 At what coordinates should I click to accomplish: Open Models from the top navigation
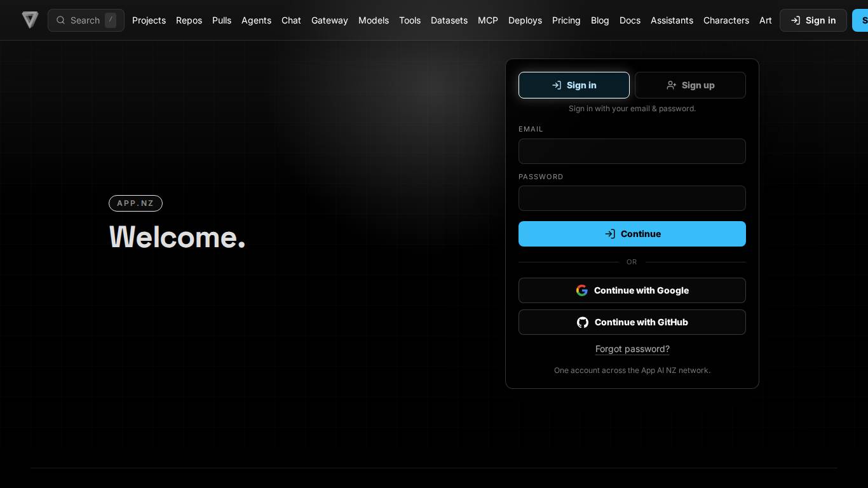pos(374,20)
